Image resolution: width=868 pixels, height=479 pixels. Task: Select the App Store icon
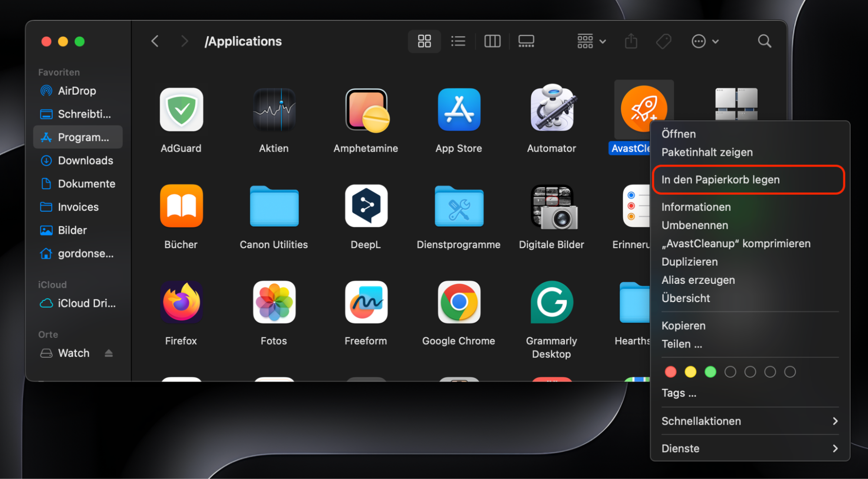click(x=459, y=109)
